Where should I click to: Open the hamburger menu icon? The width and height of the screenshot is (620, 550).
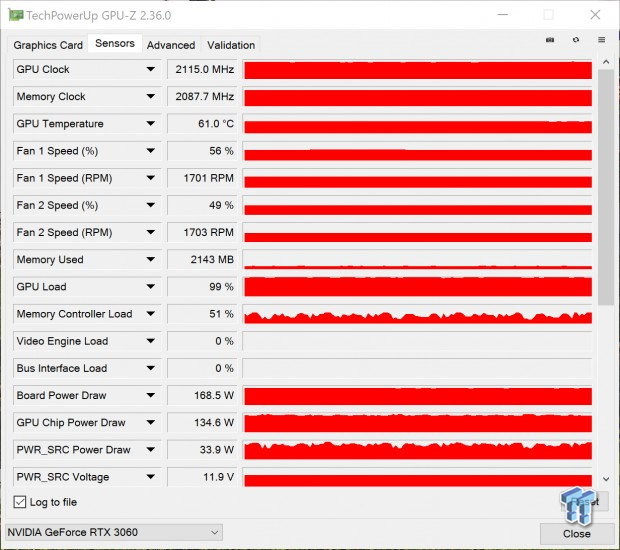601,40
